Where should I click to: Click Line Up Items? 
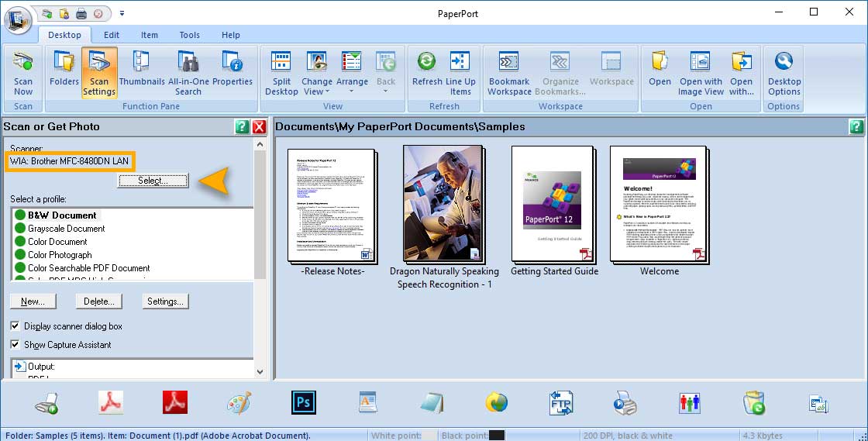tap(460, 73)
